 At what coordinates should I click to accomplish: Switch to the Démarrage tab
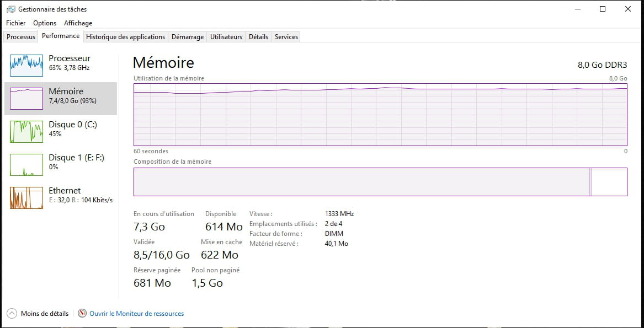point(188,37)
